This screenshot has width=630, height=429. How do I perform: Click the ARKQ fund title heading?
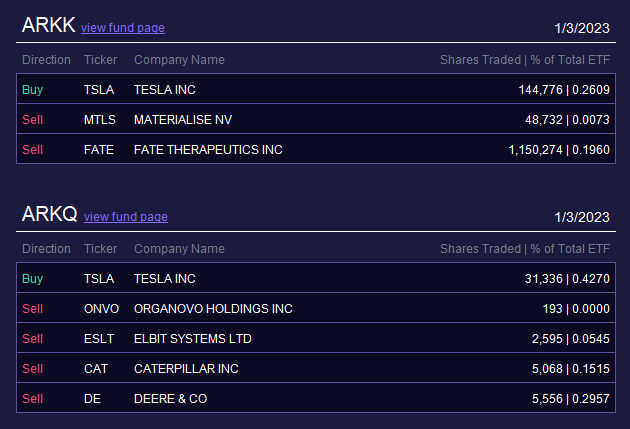49,215
